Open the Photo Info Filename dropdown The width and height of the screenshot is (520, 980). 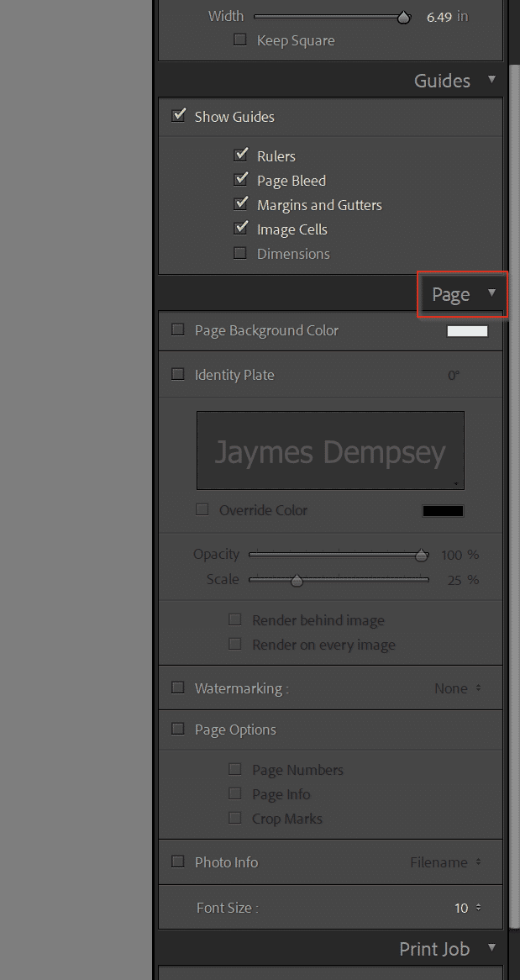click(438, 861)
